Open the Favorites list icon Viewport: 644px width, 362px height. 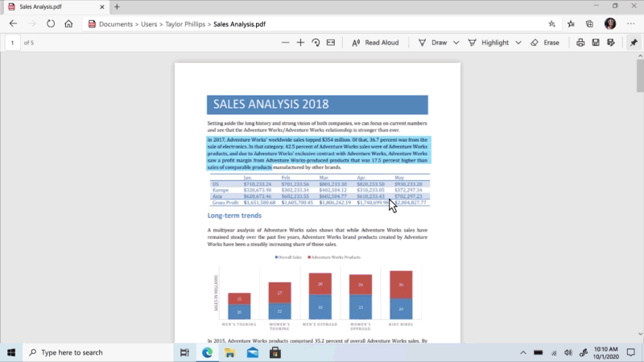click(571, 24)
